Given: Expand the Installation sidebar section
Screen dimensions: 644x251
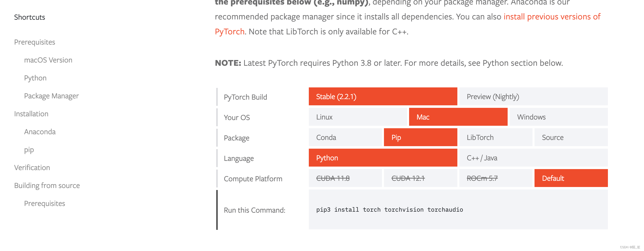Looking at the screenshot, I should tap(31, 114).
